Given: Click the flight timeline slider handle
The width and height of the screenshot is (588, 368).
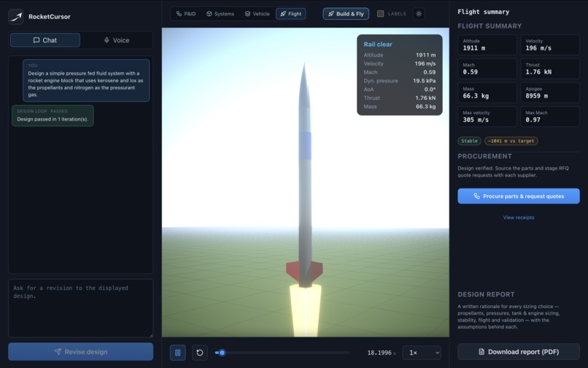Looking at the screenshot, I should pyautogui.click(x=222, y=353).
